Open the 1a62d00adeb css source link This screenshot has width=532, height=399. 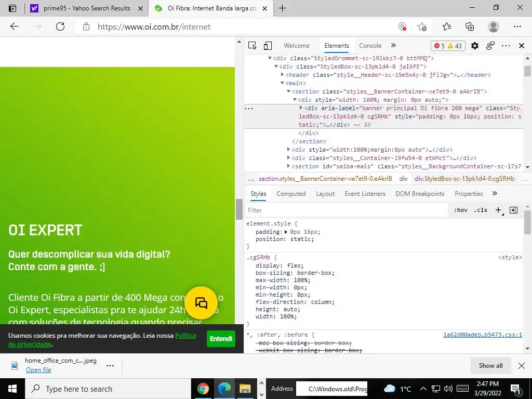pos(483,335)
